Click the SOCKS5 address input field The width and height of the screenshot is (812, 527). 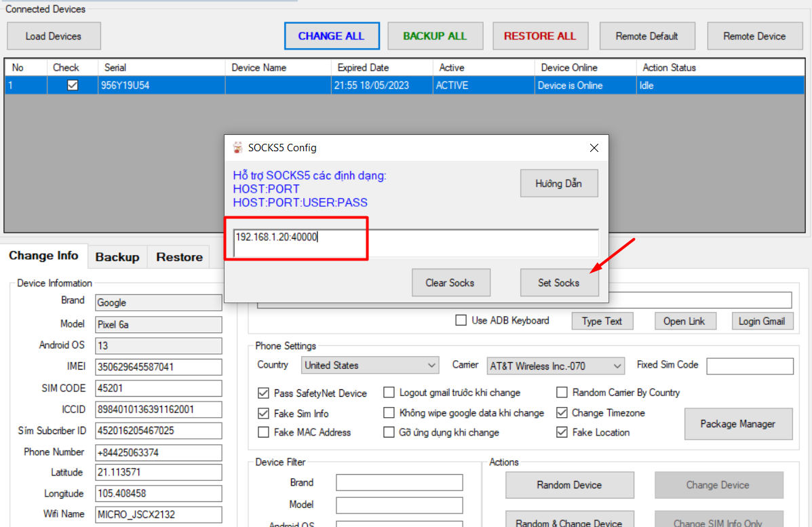coord(415,243)
